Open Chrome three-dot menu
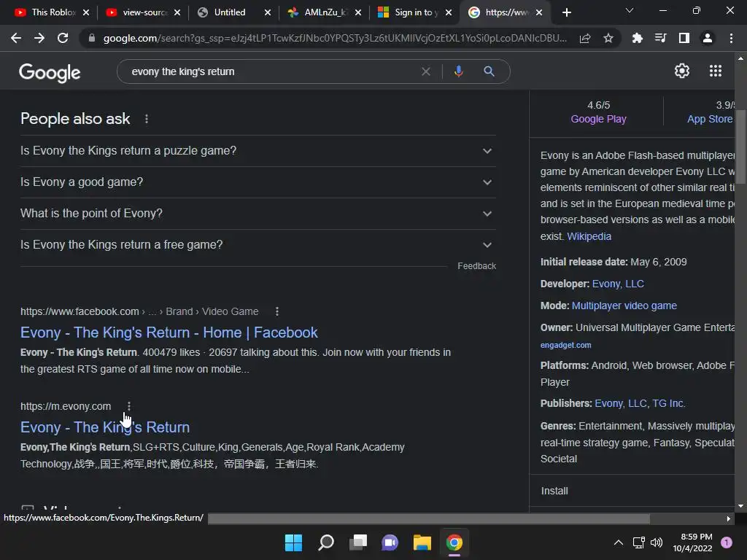 [731, 38]
